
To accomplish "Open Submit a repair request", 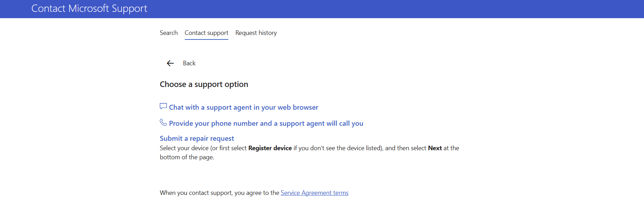I will click(x=197, y=138).
